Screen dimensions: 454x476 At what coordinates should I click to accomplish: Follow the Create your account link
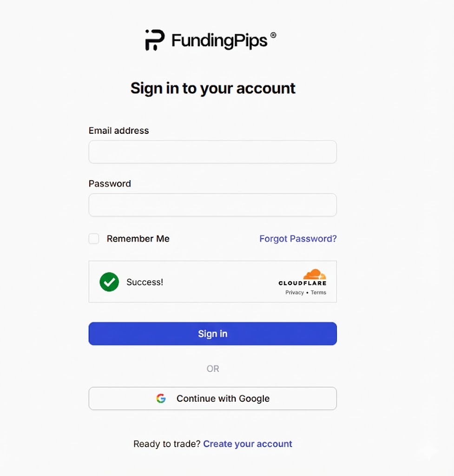pyautogui.click(x=247, y=444)
